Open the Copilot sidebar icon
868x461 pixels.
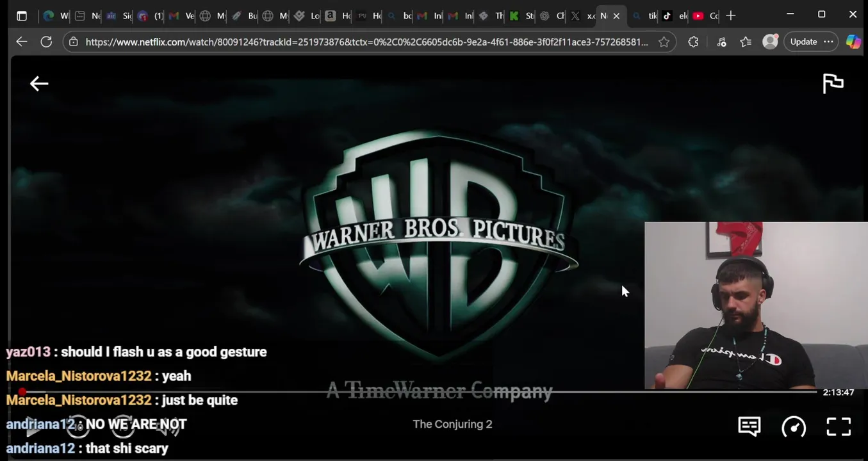click(853, 42)
